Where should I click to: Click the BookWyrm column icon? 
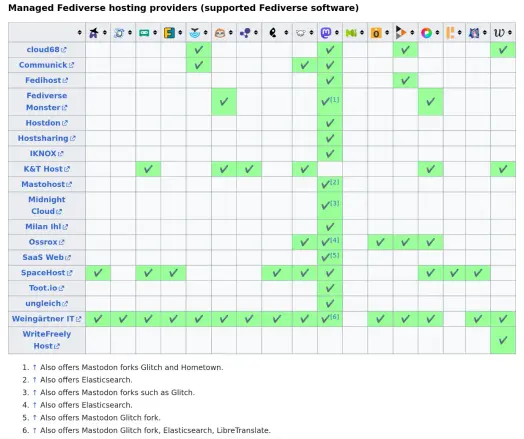119,33
